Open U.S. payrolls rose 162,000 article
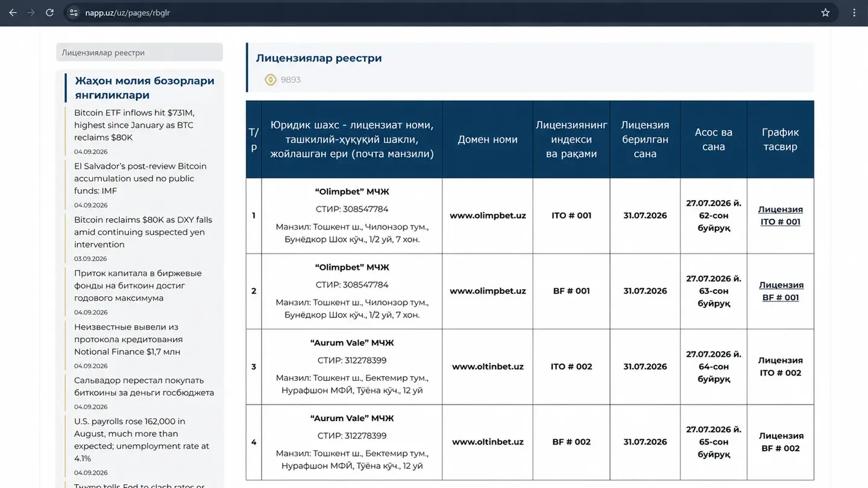The image size is (868, 488). point(142,440)
